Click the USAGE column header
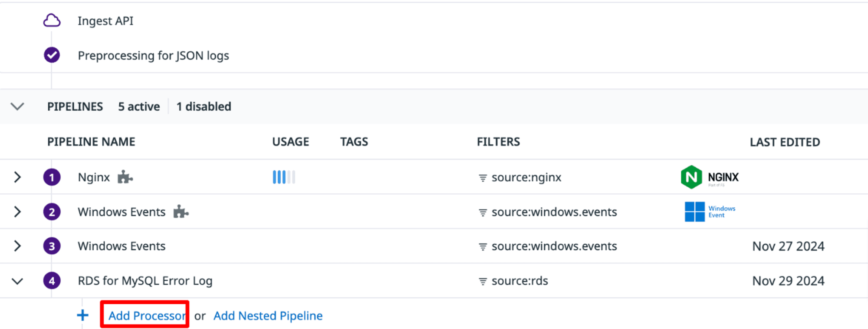The image size is (868, 329). [x=291, y=142]
